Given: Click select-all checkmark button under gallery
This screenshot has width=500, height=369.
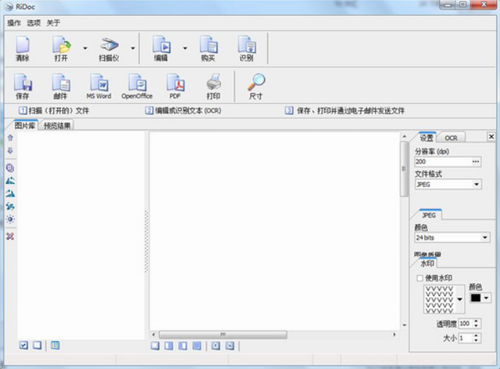Looking at the screenshot, I should [23, 345].
